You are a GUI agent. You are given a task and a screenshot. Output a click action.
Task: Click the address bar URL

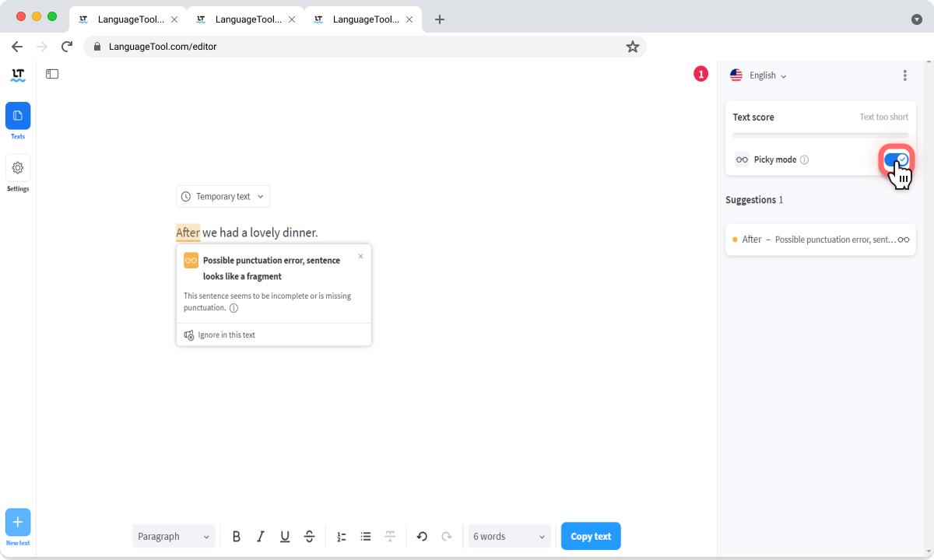coord(163,47)
